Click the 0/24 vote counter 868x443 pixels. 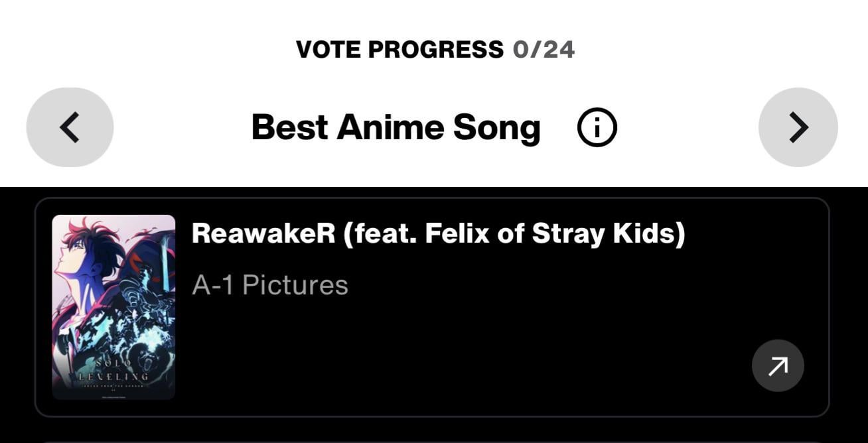(543, 50)
